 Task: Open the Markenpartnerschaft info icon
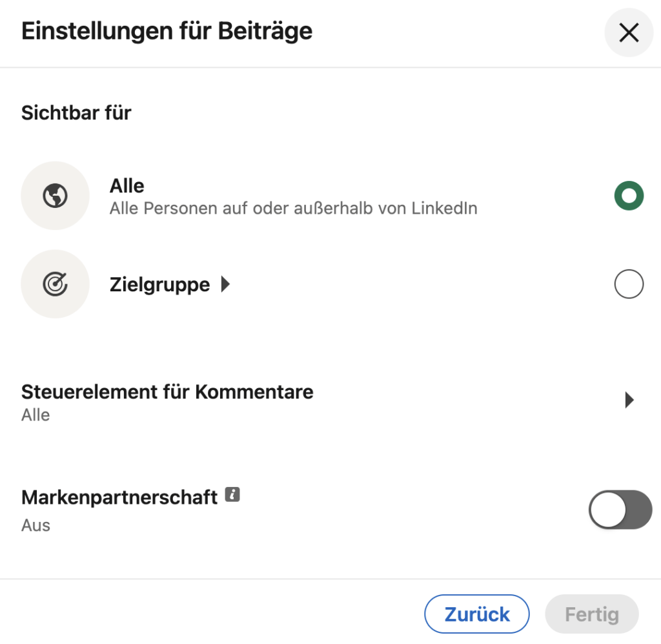[x=232, y=494]
